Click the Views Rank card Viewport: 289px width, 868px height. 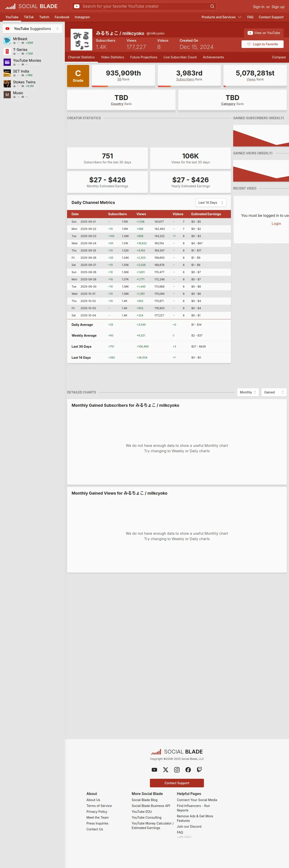point(255,76)
